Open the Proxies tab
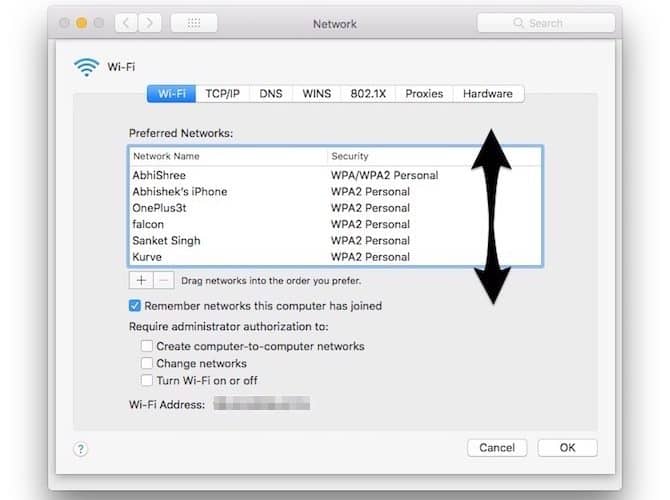This screenshot has height=500, width=670. [424, 94]
